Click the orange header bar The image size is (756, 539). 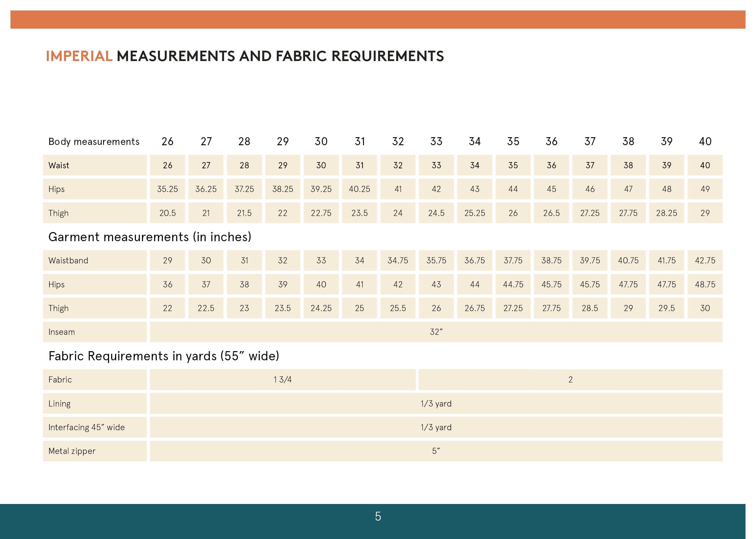click(378, 20)
